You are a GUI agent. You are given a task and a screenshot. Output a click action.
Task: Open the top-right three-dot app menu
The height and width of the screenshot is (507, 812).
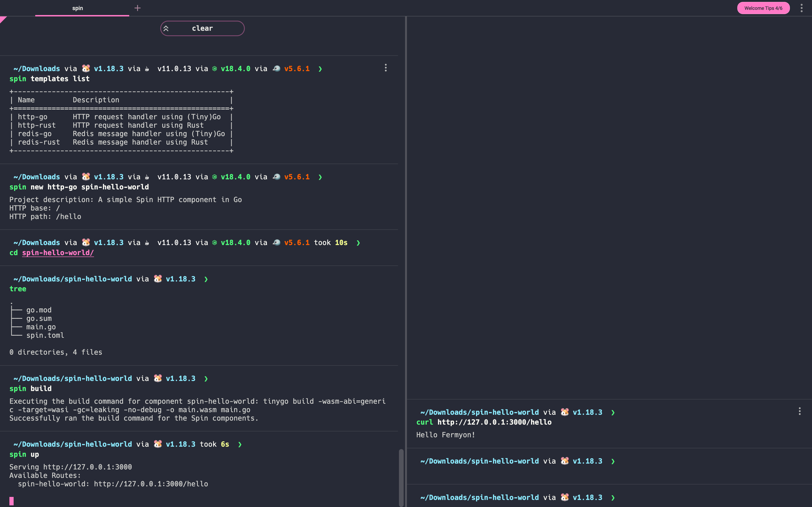801,8
